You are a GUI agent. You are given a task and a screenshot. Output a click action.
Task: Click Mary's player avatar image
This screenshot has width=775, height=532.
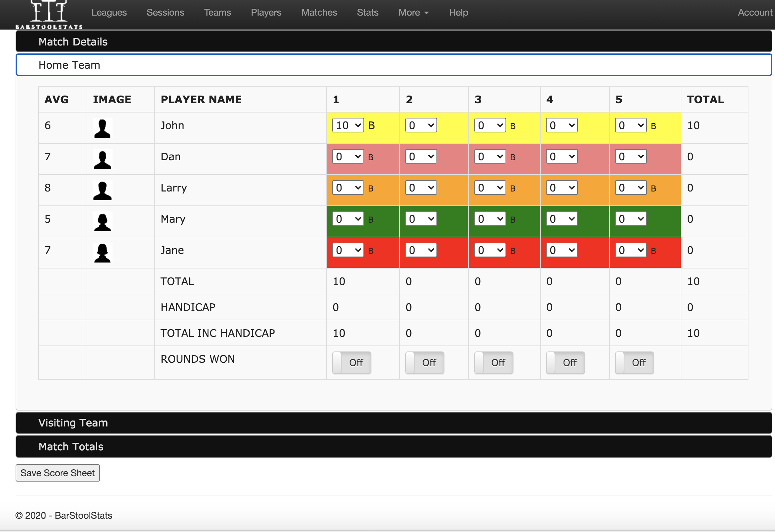(102, 221)
